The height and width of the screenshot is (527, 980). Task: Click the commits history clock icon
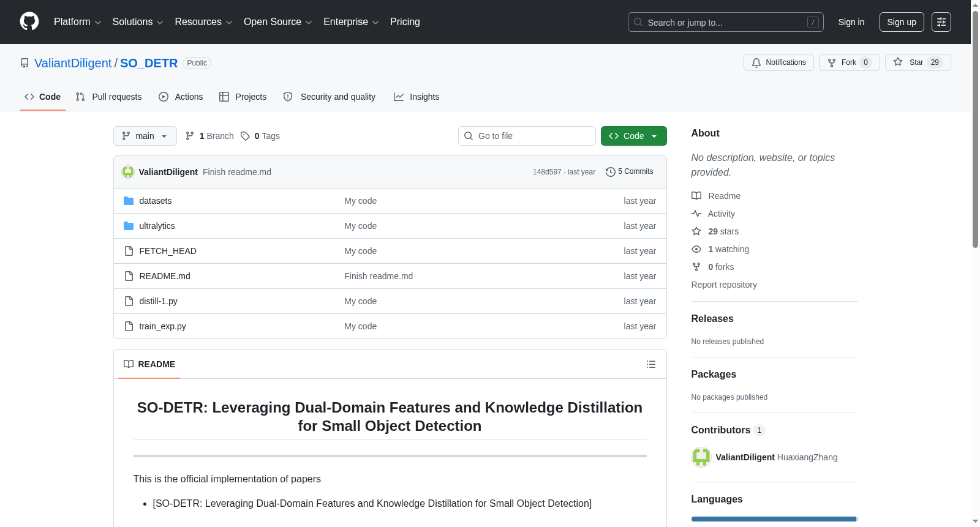point(610,172)
